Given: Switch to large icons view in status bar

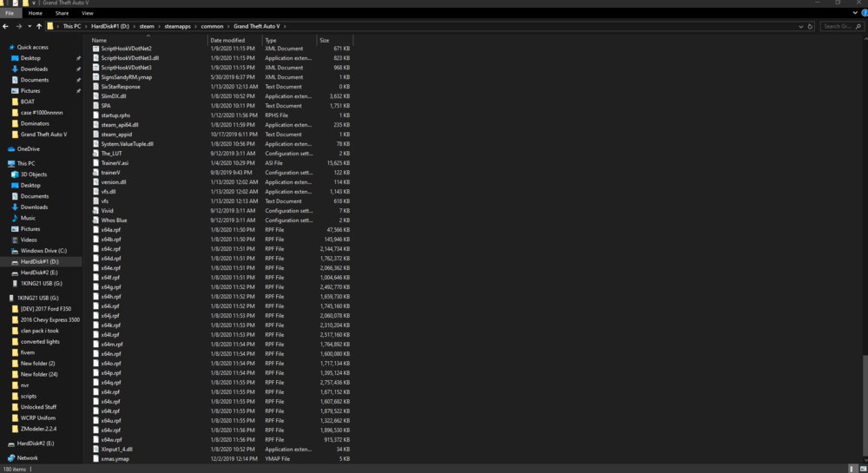Looking at the screenshot, I should tap(863, 470).
